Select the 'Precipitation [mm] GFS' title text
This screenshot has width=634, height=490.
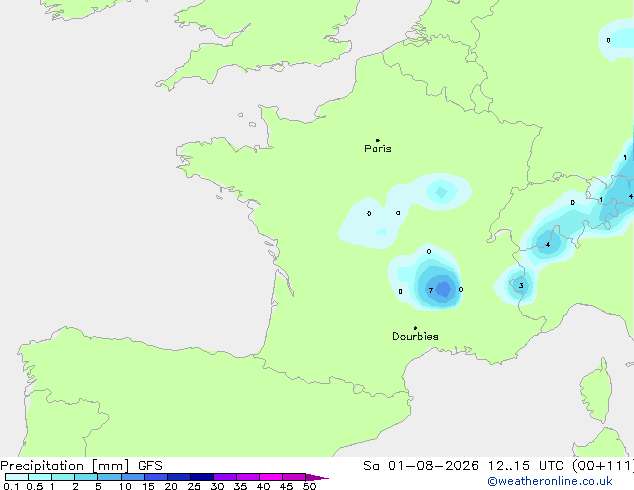81,466
